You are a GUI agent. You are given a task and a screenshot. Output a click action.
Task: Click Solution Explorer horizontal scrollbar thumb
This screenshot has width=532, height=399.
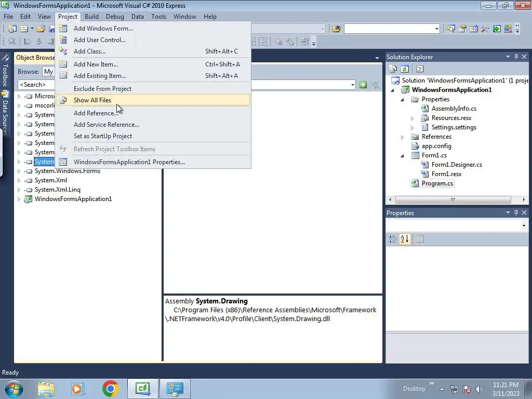coord(453,199)
